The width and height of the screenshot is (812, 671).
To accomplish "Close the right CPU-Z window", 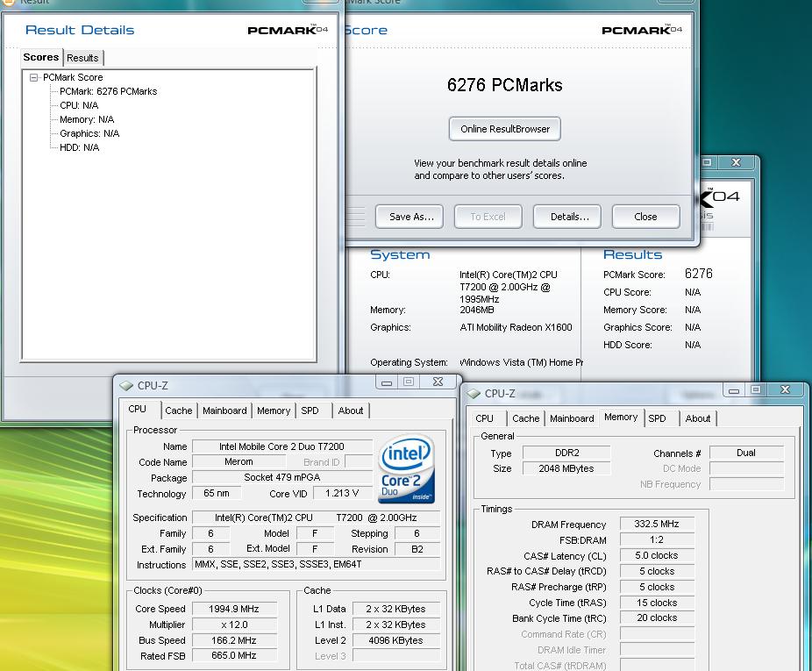I will click(x=785, y=390).
